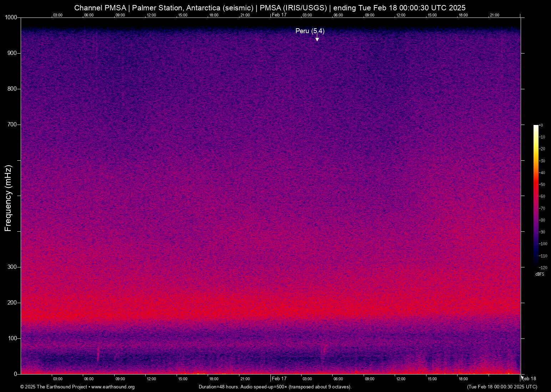Click the dBFS unit label under the color scale
Image resolution: width=551 pixels, height=392 pixels.
click(540, 274)
